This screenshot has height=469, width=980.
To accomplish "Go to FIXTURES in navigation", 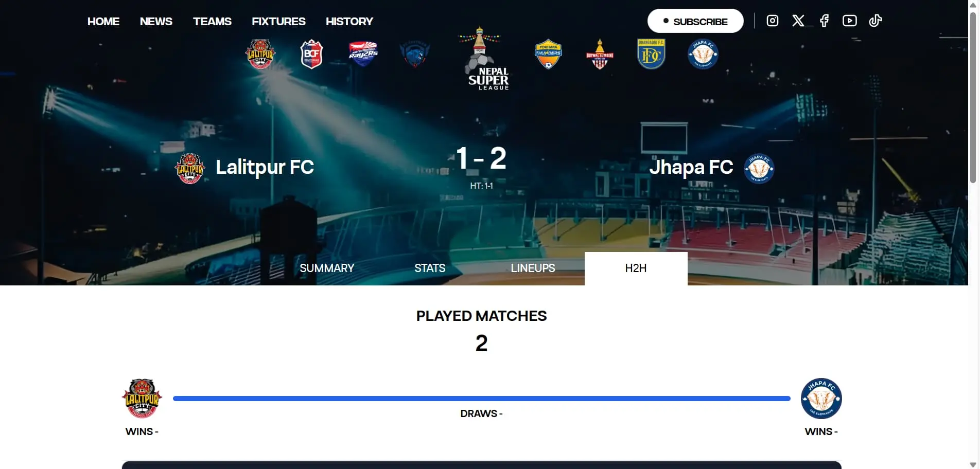I will click(x=278, y=21).
